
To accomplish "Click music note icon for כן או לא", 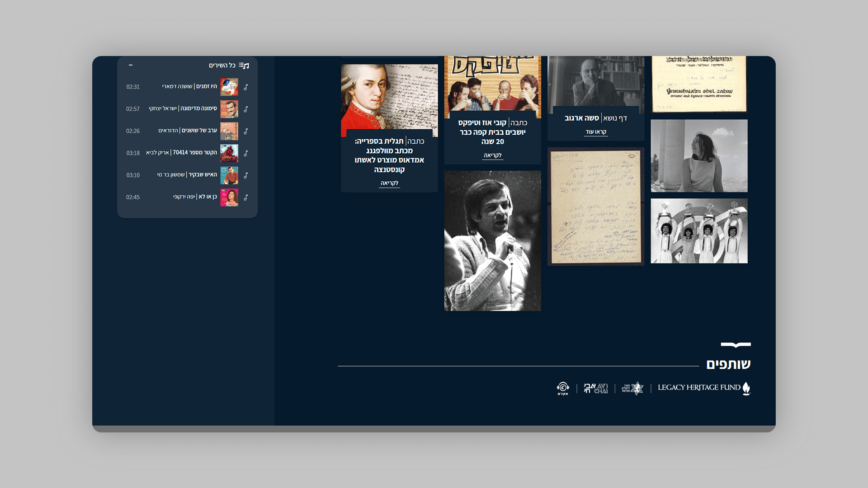I will coord(246,197).
